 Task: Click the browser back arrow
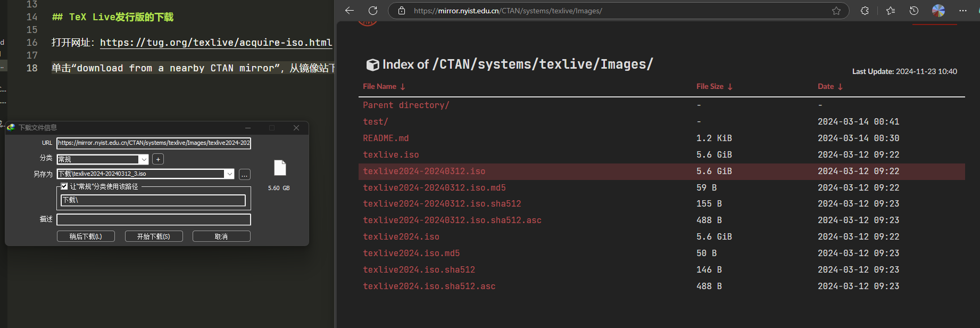tap(350, 11)
